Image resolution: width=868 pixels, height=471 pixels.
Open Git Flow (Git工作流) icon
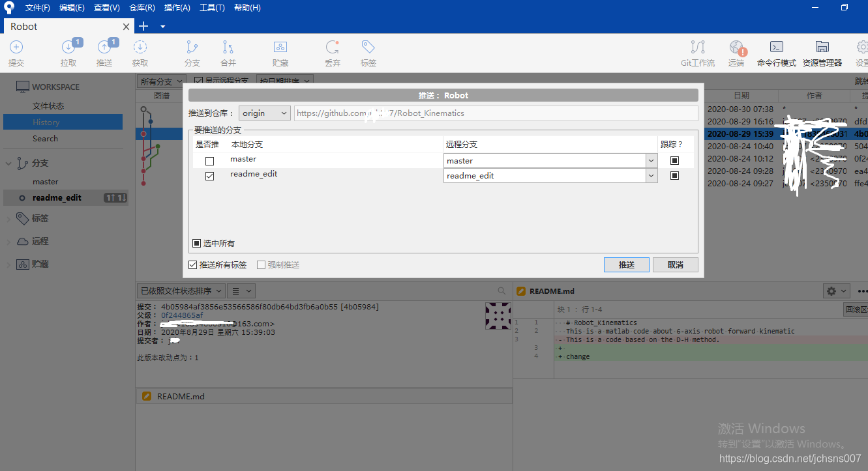coord(698,47)
